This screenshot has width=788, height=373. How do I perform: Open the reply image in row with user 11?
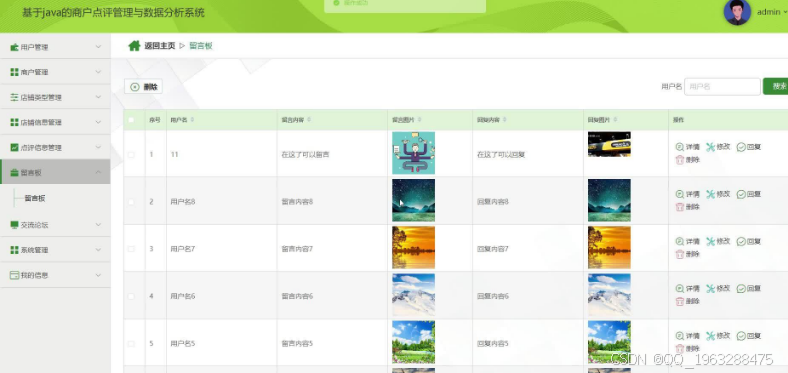609,144
